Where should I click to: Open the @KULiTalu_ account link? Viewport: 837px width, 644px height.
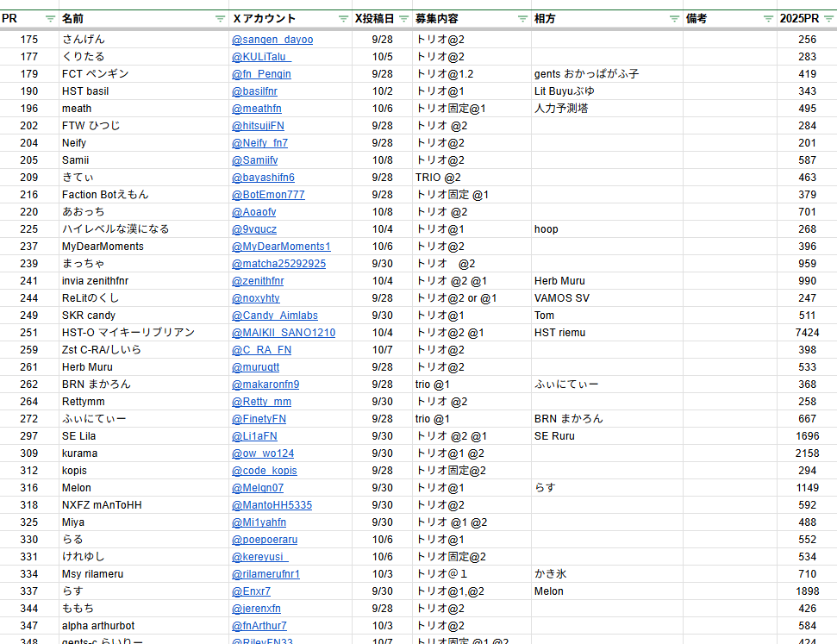261,57
